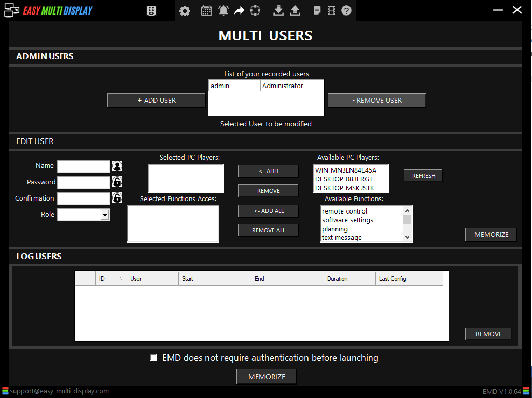Click the upload arrow icon in toolbar

(x=295, y=10)
